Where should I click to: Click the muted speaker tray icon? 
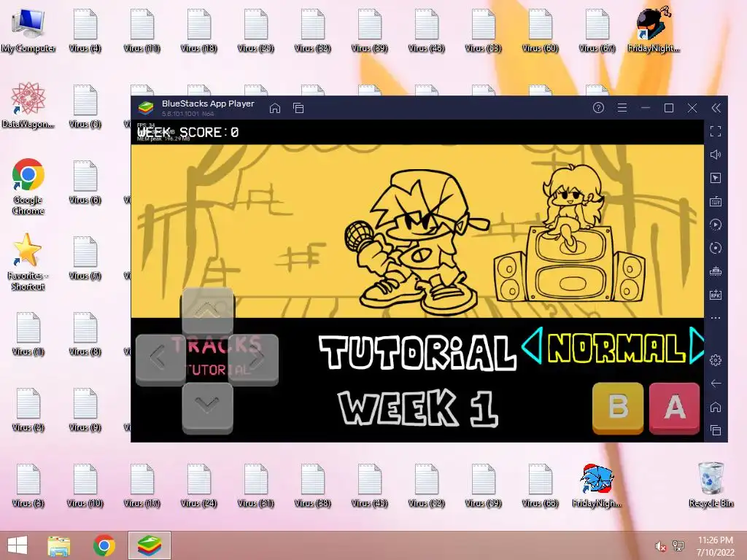coord(660,546)
